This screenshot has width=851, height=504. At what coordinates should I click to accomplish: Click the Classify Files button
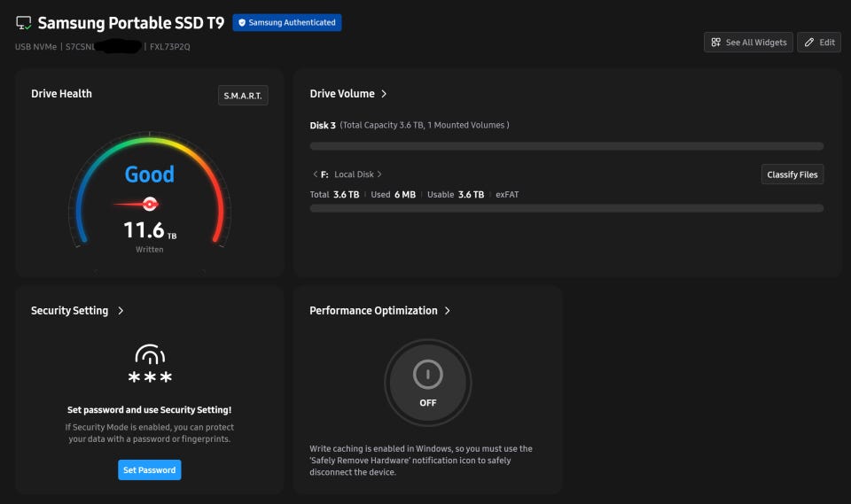[x=792, y=174]
